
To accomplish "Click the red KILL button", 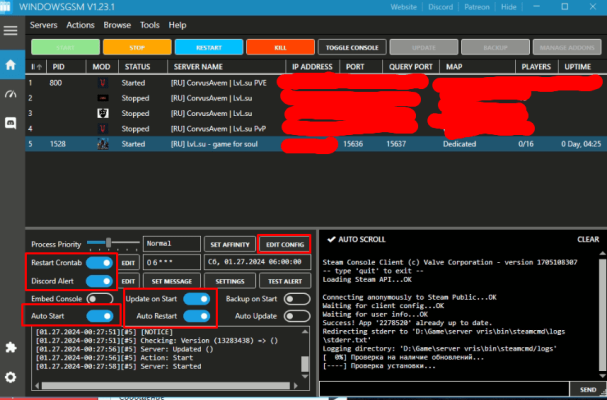I will (280, 47).
